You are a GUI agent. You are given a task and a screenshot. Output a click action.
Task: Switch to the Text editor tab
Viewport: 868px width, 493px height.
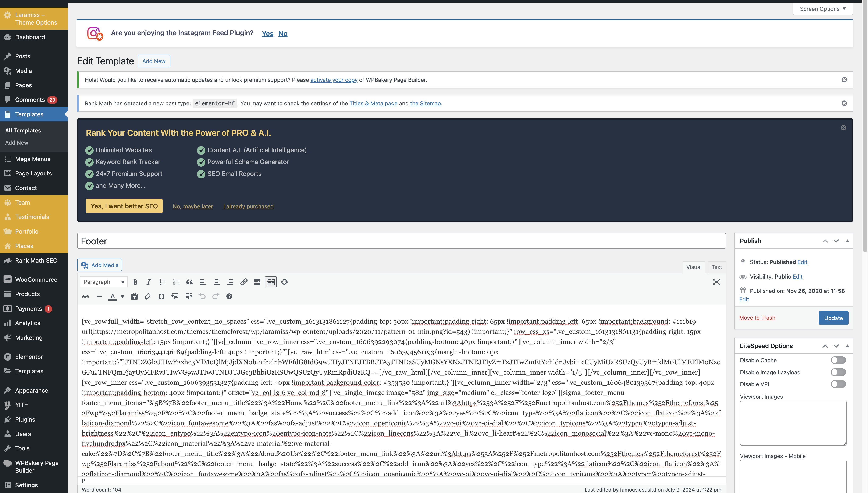[x=716, y=267]
